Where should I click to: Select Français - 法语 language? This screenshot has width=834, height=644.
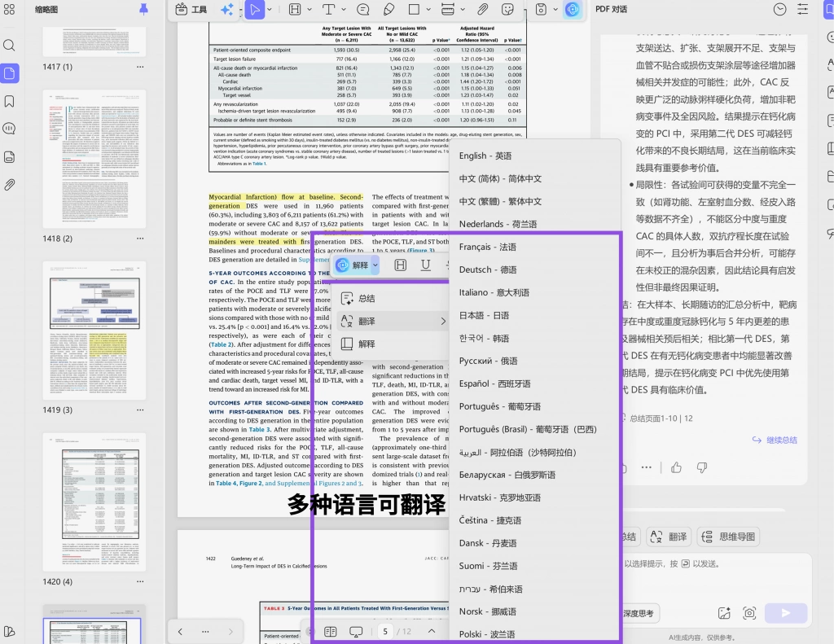click(534, 247)
